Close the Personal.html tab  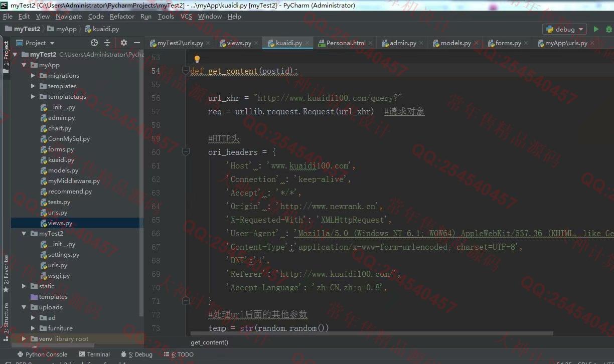(371, 43)
